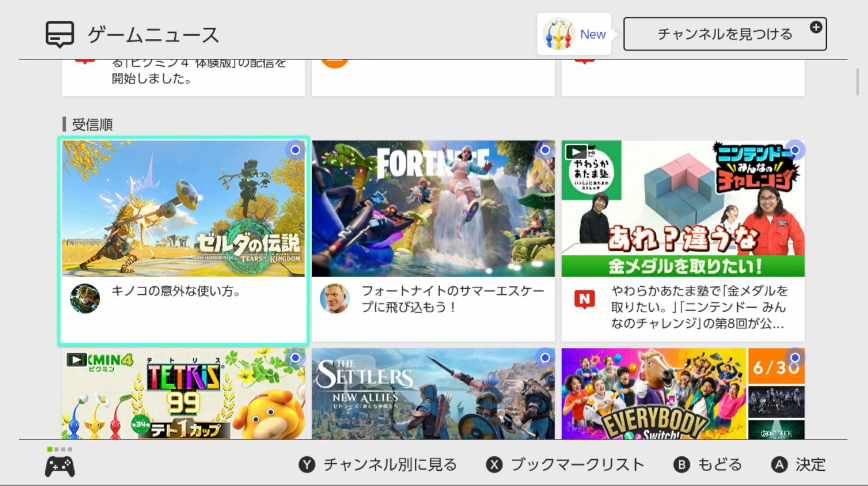Click the unread dot on the Fortnite card

click(x=545, y=150)
